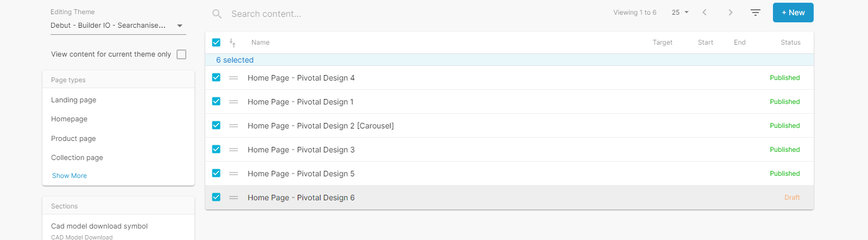The height and width of the screenshot is (240, 868).
Task: Deselect Home Page - Pivotal Design 1 checkbox
Action: (216, 102)
